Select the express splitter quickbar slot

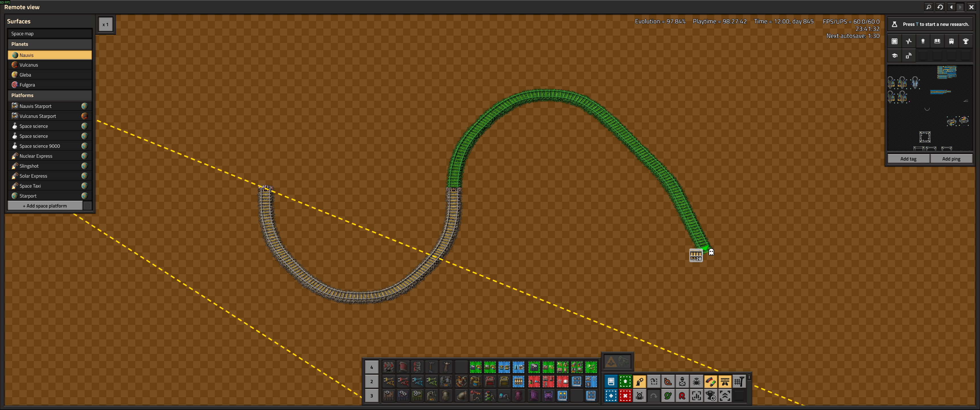click(417, 367)
